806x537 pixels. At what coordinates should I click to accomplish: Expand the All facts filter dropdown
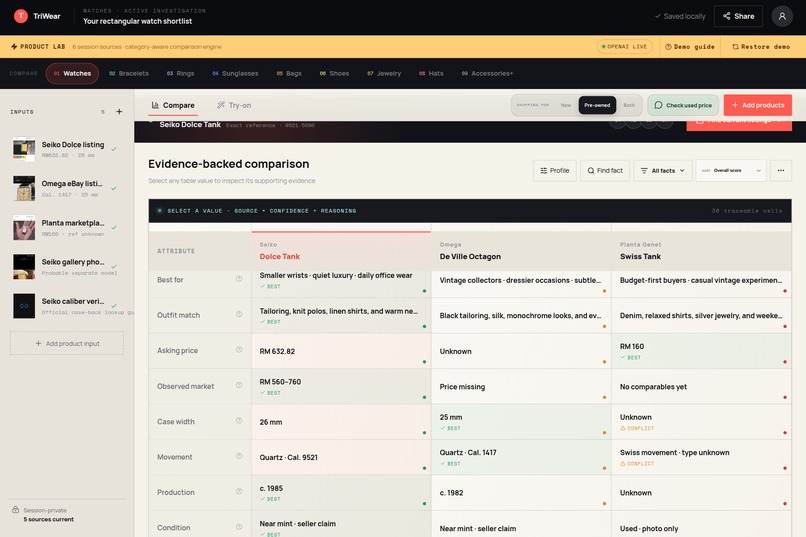point(663,171)
